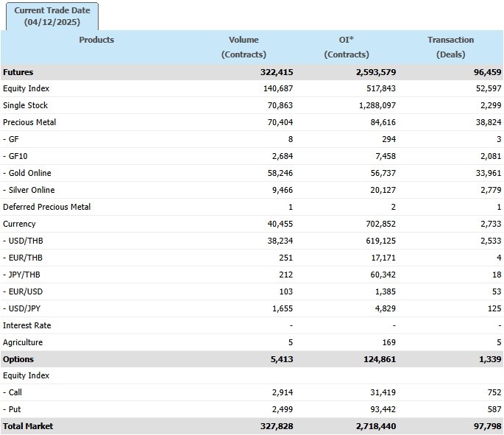The width and height of the screenshot is (504, 435).
Task: Click the Interest Rate row label
Action: (27, 326)
